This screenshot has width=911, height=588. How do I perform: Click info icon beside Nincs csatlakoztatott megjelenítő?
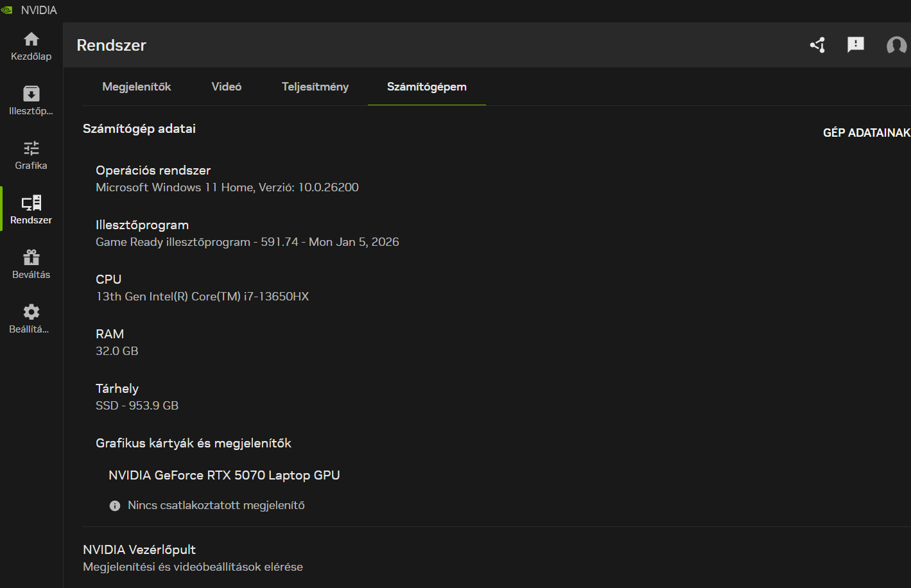click(x=115, y=506)
